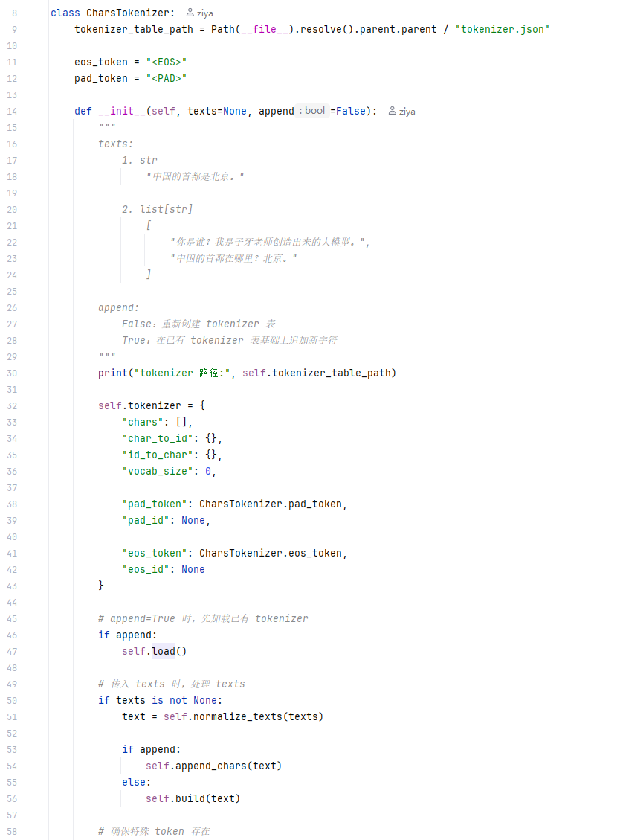
Task: Click the "pad_id" dictionary key
Action: pos(146,521)
